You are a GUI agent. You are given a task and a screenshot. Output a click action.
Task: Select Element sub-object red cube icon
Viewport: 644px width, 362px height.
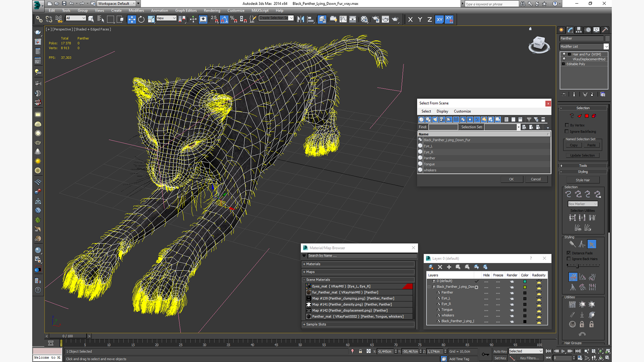coord(594,116)
